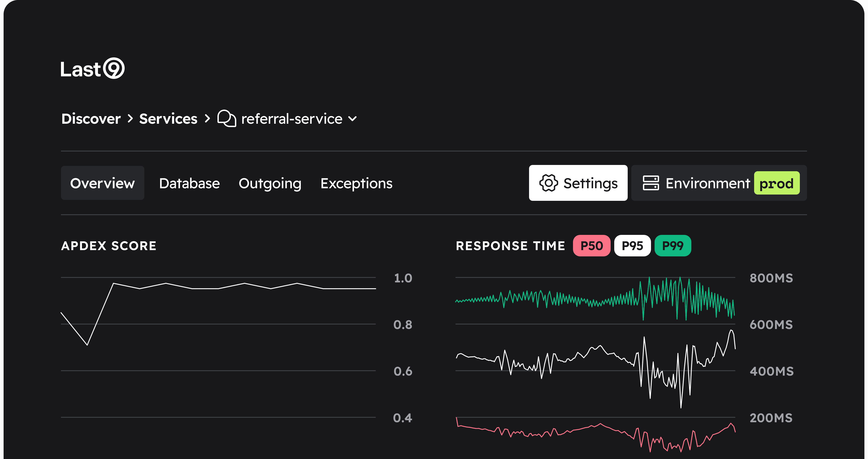Click the Apdex score chart dip

[x=87, y=344]
